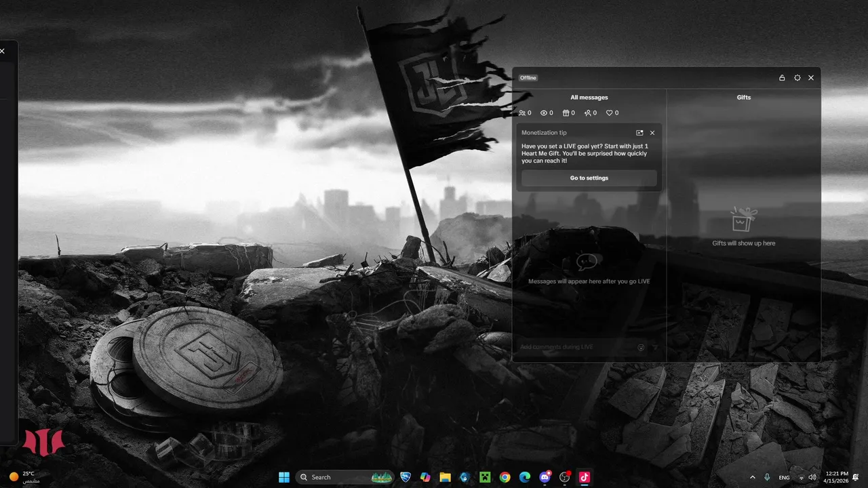Pop out the Monetization tip card

pos(639,133)
